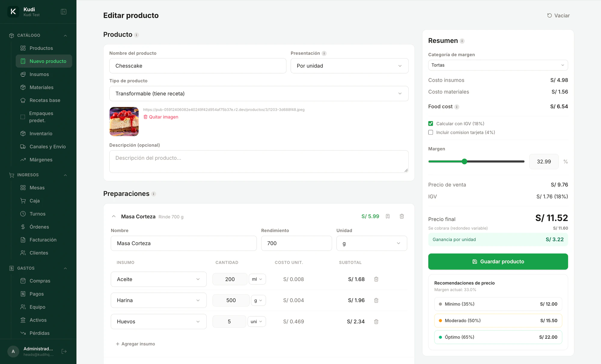Click the info icon next to Preparaciones
This screenshot has width=601, height=364.
pos(154,194)
